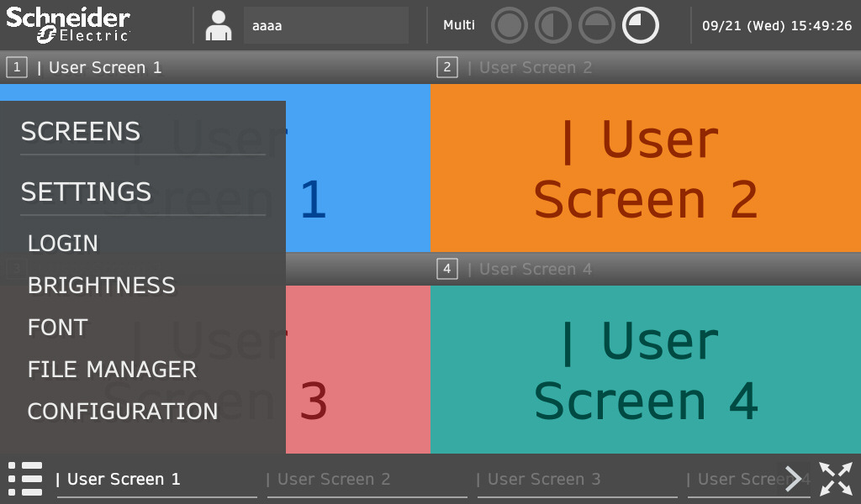Screen dimensions: 861x504
Task: Open CONFIGURATION from the settings menu
Action: [x=123, y=412]
